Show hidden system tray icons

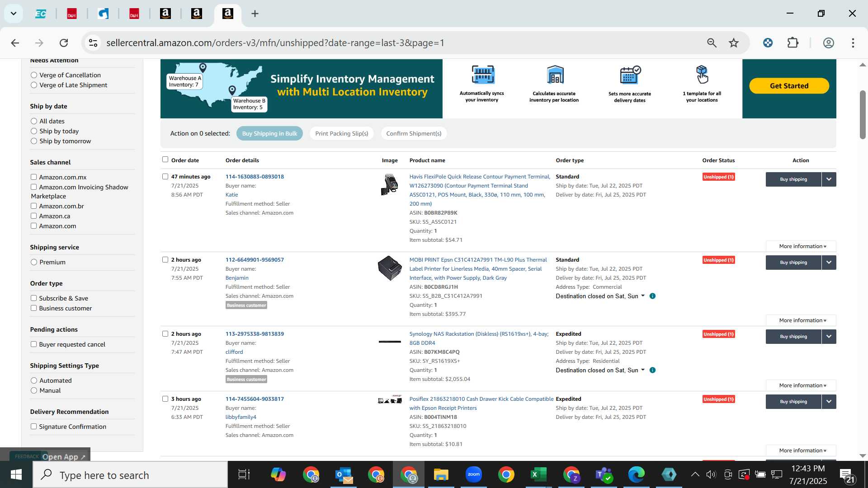click(695, 474)
